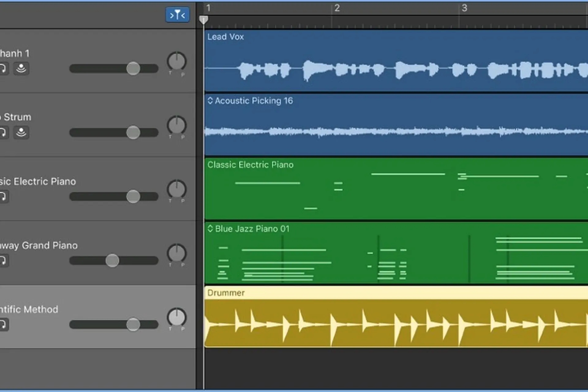Select the Lead Vox audio region
Viewport: 588px width, 392px height.
396,61
